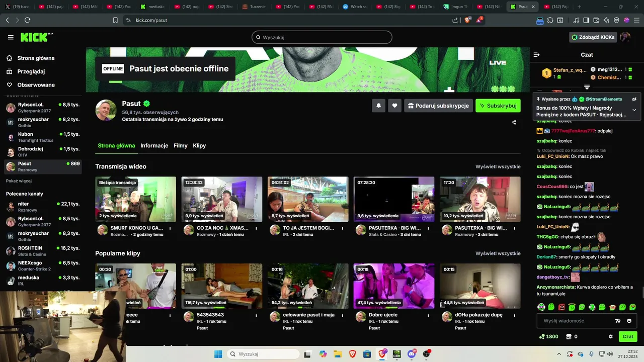The width and height of the screenshot is (644, 362).
Task: Show hidden system tray icons
Action: pyautogui.click(x=559, y=354)
